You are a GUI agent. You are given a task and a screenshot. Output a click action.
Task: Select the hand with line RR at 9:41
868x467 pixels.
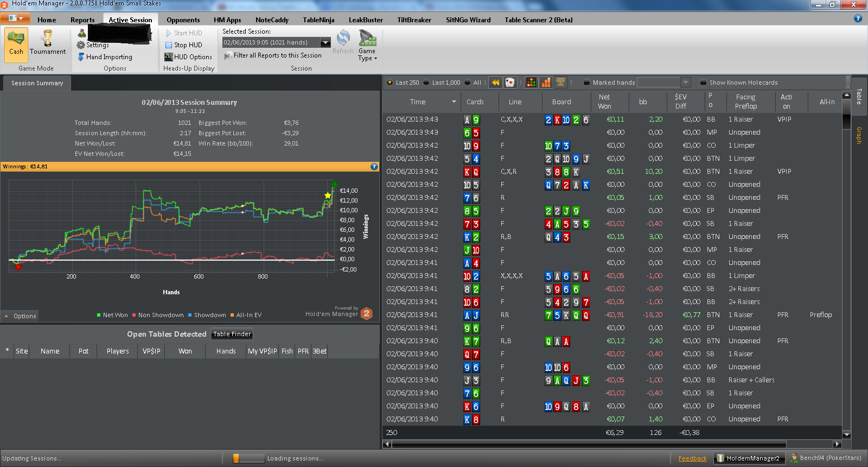pyautogui.click(x=612, y=315)
